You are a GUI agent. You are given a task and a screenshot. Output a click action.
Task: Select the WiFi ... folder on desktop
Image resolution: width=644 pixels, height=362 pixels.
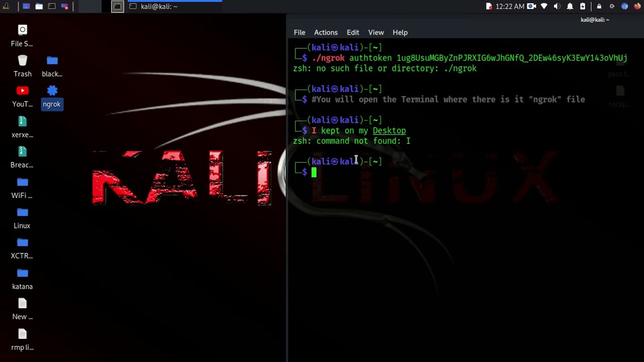[22, 188]
